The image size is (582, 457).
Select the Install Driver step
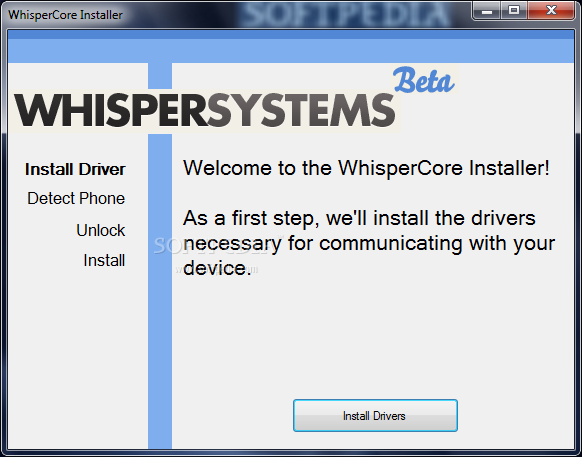75,169
